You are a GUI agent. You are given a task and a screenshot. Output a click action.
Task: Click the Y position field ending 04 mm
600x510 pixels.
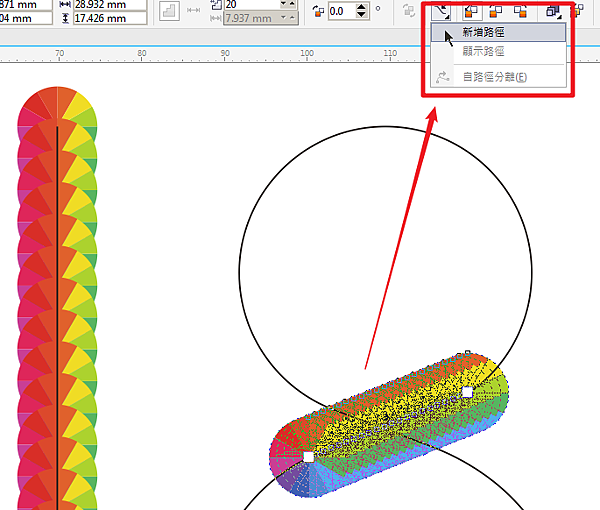tap(26, 18)
